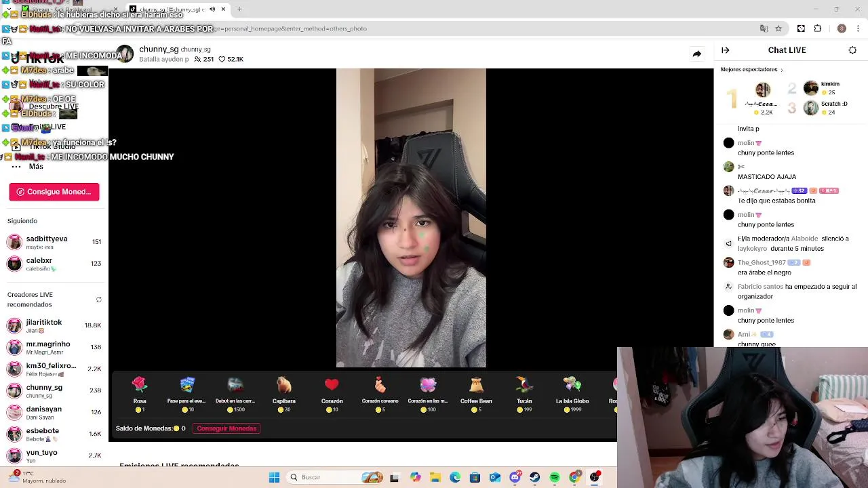Send the Corazón gift costing 10 coins
The image size is (868, 488).
click(x=332, y=394)
